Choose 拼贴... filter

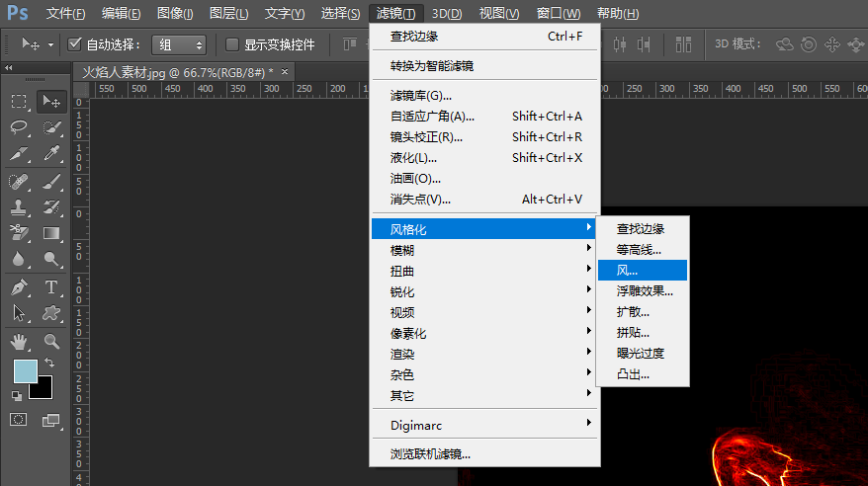click(x=643, y=332)
